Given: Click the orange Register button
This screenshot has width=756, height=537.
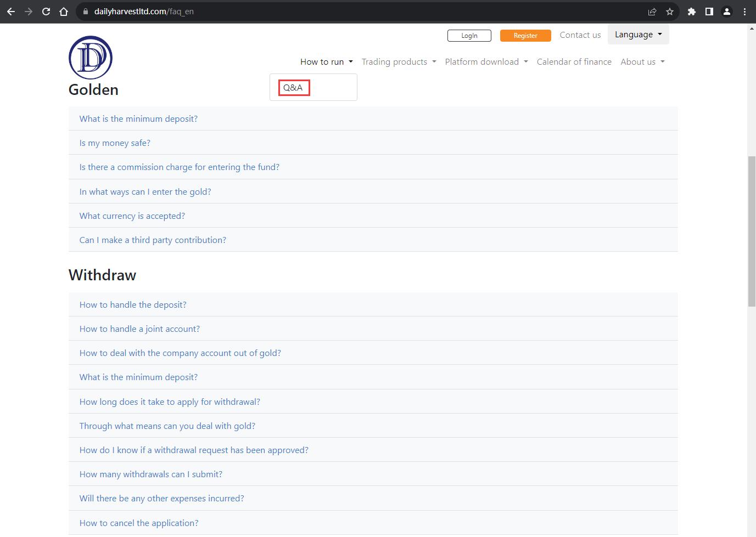Looking at the screenshot, I should coord(525,36).
